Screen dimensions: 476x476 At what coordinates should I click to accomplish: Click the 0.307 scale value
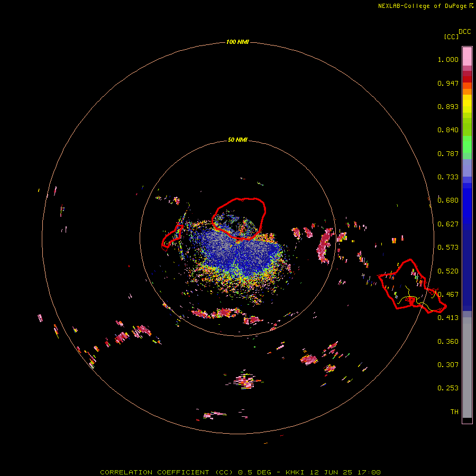448,365
